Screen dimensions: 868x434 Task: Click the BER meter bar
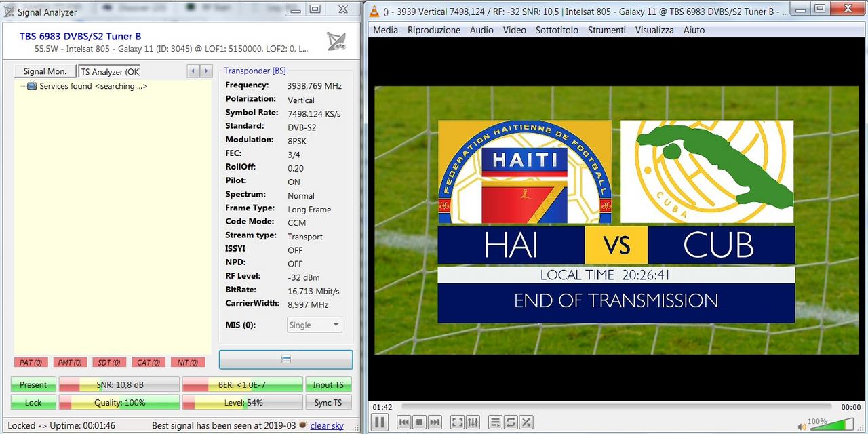[242, 384]
